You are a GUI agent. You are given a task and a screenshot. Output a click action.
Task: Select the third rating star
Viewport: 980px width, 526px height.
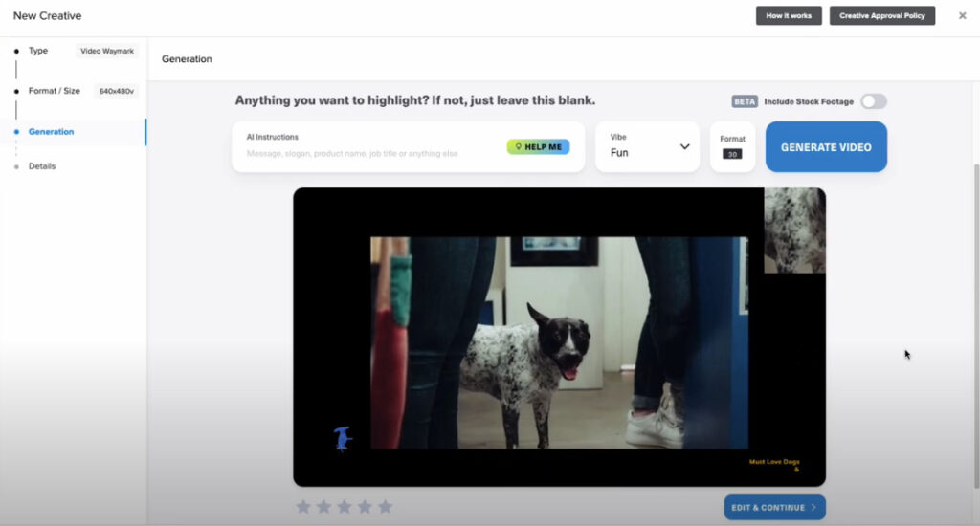pos(345,507)
